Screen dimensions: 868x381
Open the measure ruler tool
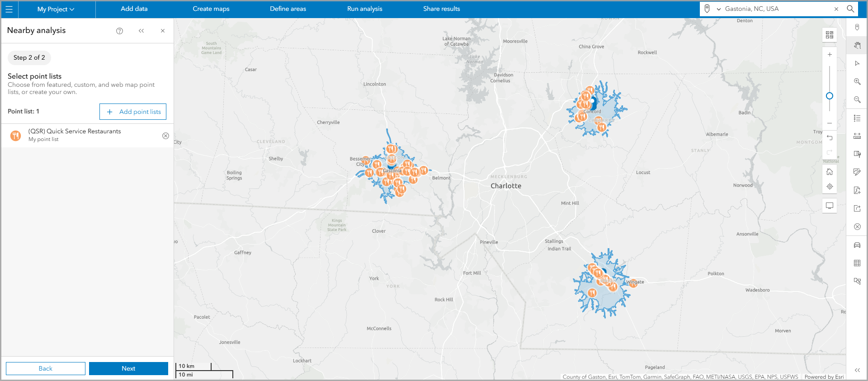pyautogui.click(x=857, y=136)
